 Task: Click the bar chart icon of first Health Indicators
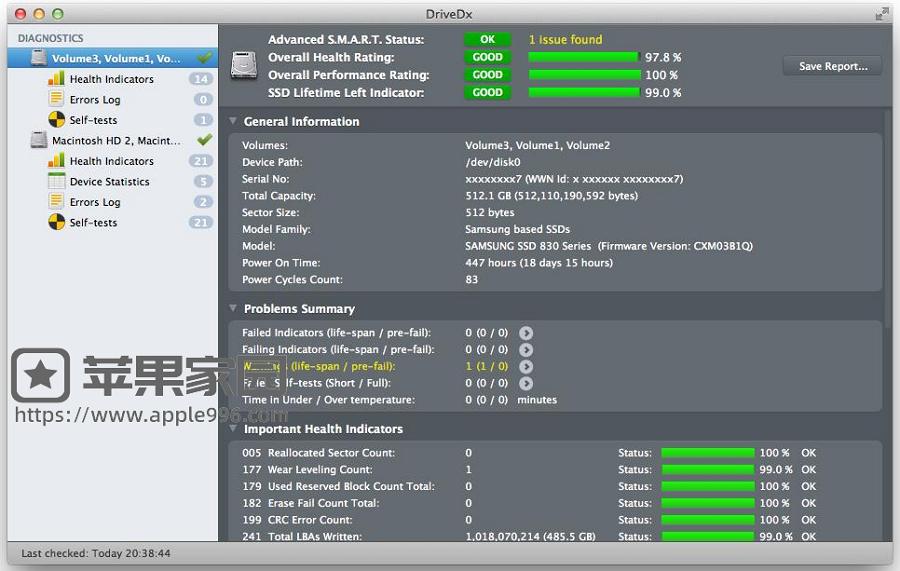pos(56,79)
